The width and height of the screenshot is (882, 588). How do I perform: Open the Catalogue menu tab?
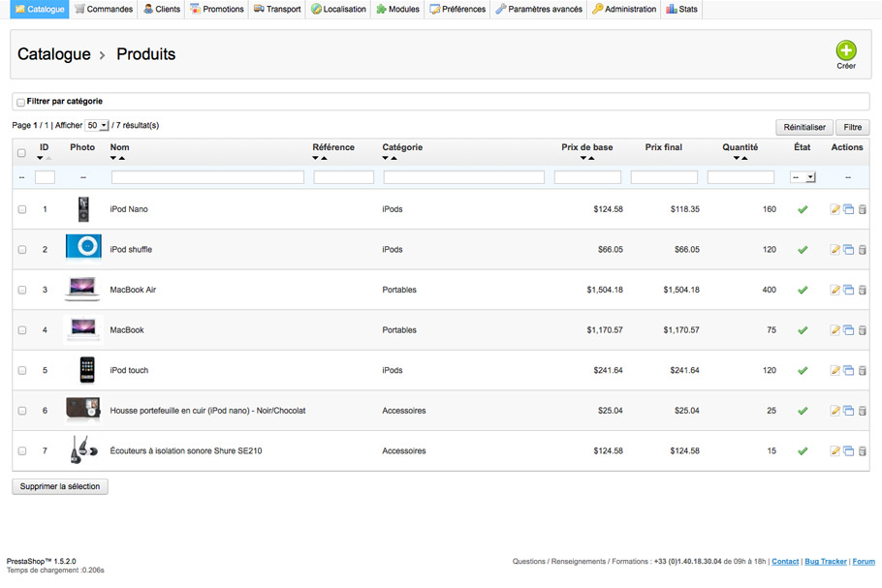40,9
